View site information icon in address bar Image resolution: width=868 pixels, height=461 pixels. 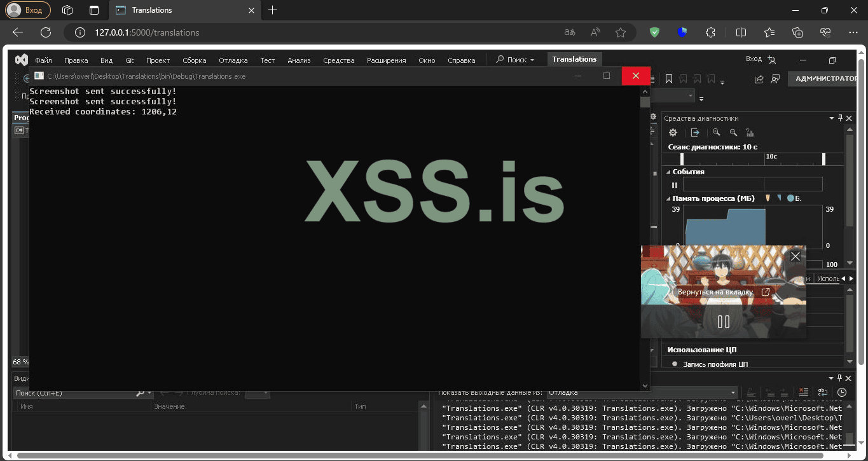point(80,32)
